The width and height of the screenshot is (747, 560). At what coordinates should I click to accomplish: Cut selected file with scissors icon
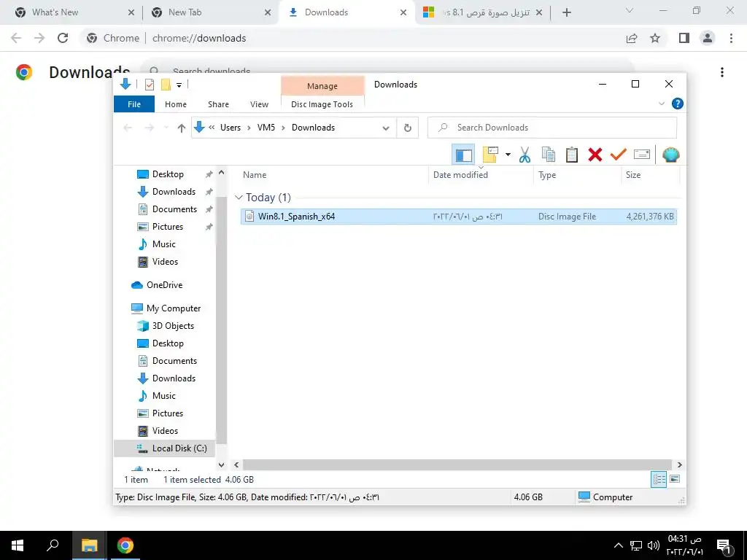pos(525,155)
